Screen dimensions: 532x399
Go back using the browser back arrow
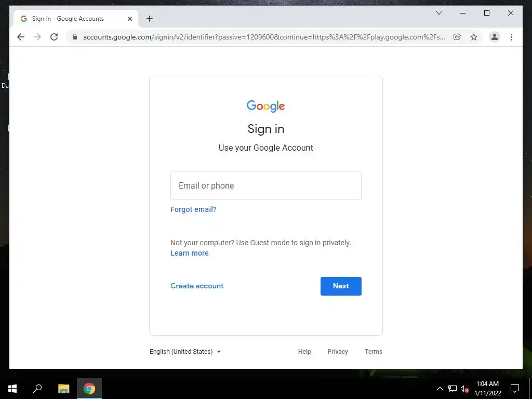pyautogui.click(x=21, y=37)
